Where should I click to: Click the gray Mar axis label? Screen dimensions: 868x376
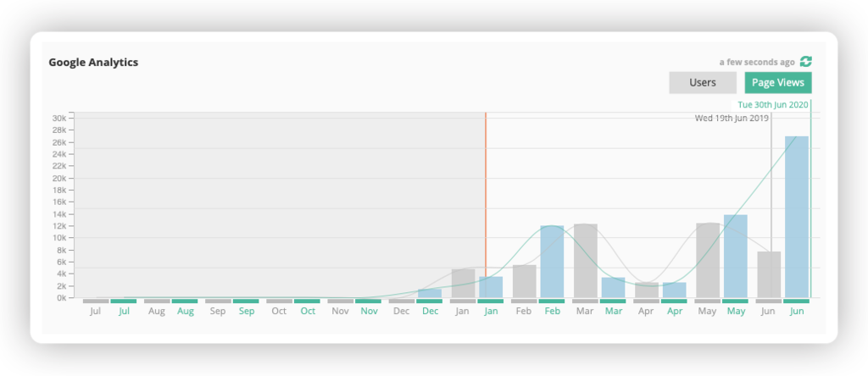585,312
